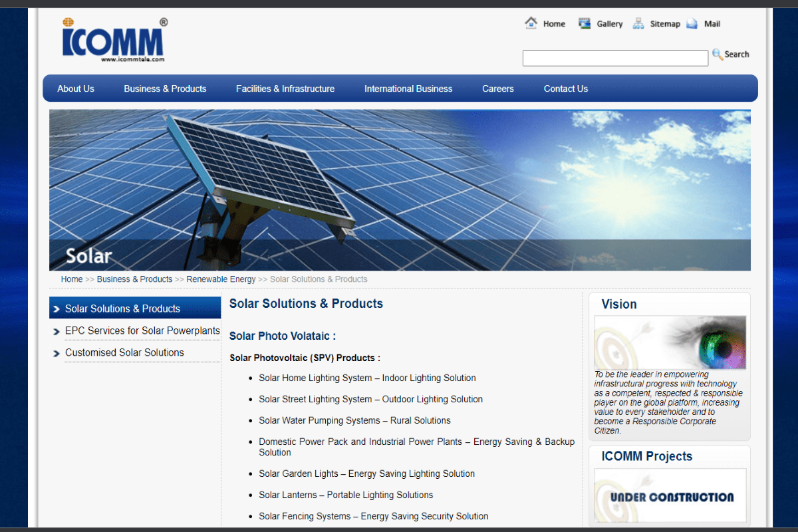798x532 pixels.
Task: Click the Renewable Energy breadcrumb link
Action: (221, 279)
